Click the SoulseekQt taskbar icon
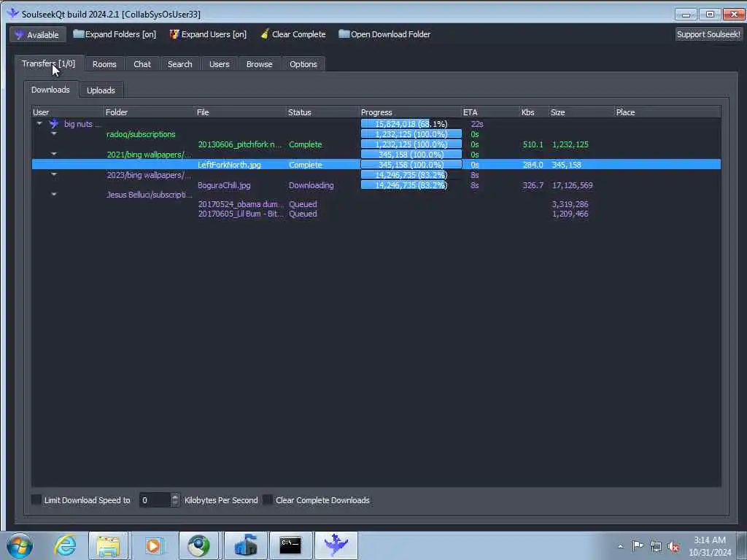 coord(336,545)
